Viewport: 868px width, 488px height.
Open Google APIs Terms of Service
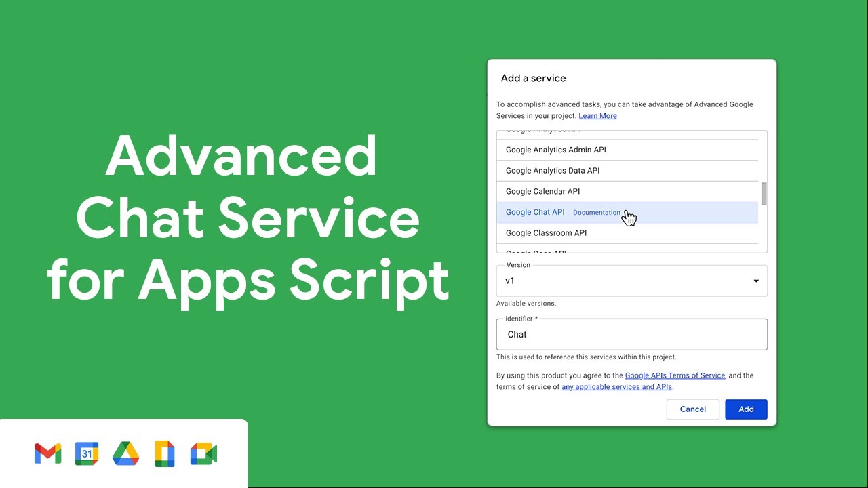[x=675, y=375]
